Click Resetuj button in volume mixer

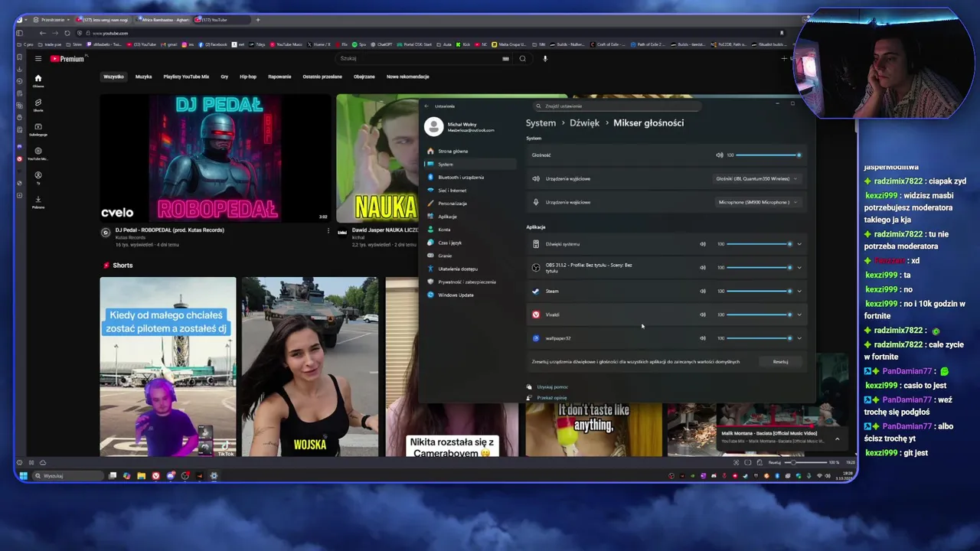[x=780, y=362]
